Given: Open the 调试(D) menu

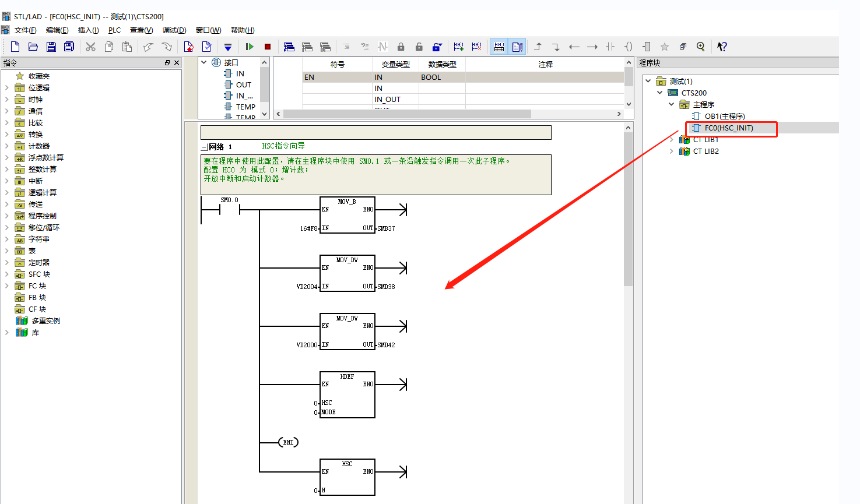Looking at the screenshot, I should point(174,30).
